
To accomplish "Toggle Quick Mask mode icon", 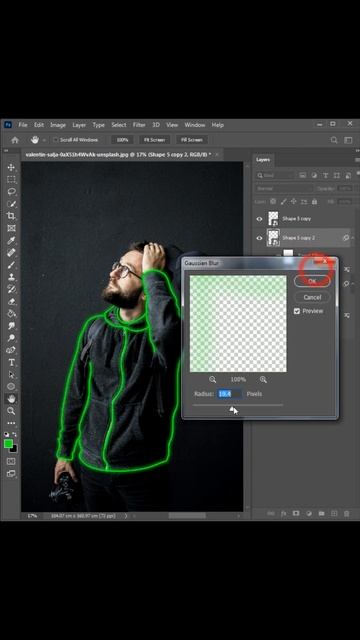I will tap(11, 461).
